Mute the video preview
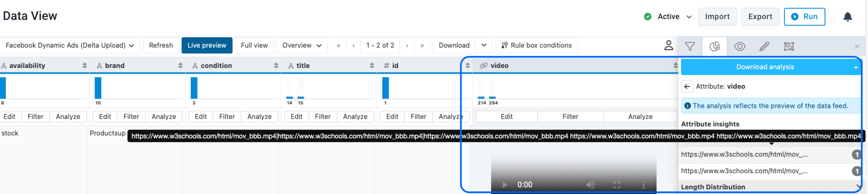 pos(590,185)
